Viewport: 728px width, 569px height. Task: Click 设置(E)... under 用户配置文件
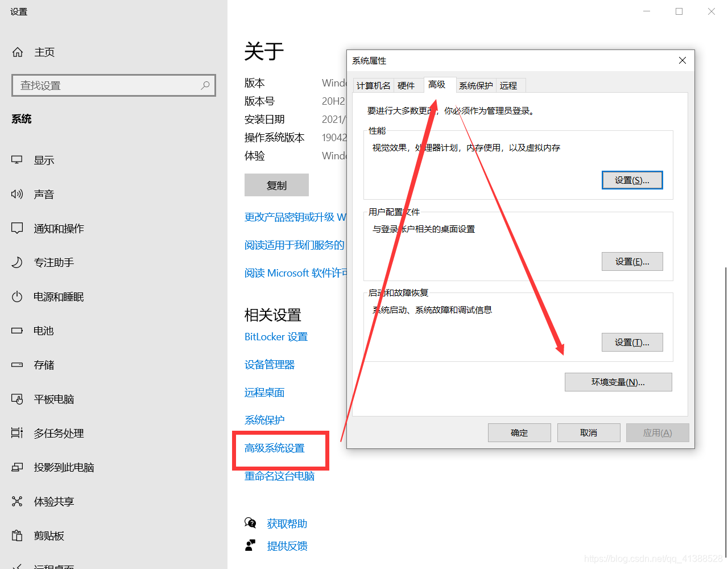click(x=632, y=262)
